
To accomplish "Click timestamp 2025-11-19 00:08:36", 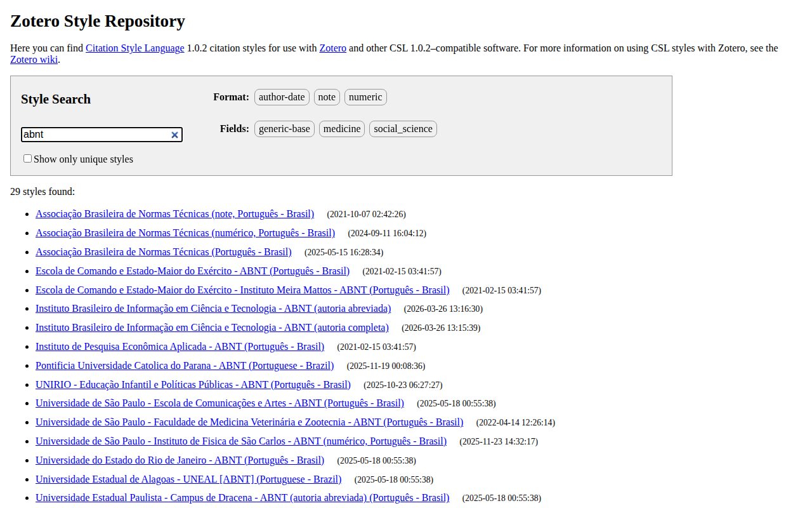I will (x=386, y=366).
